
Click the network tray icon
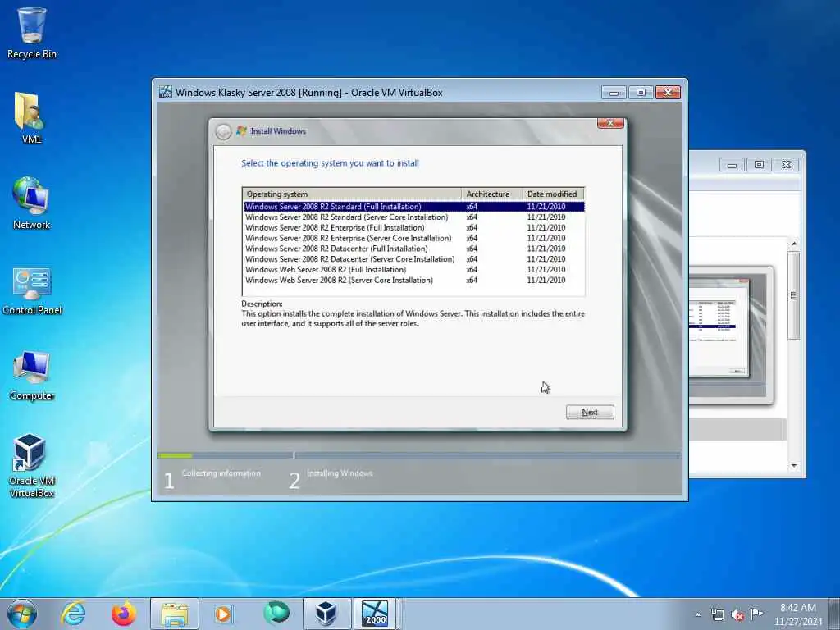pyautogui.click(x=718, y=614)
